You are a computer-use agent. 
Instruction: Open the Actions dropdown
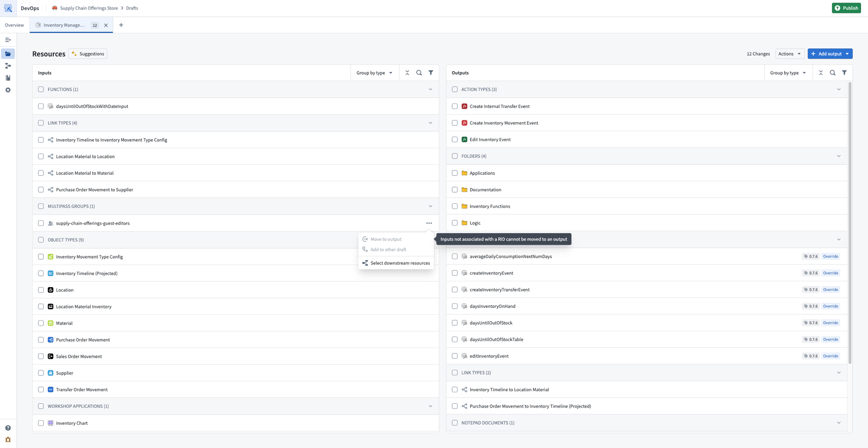[x=789, y=54]
